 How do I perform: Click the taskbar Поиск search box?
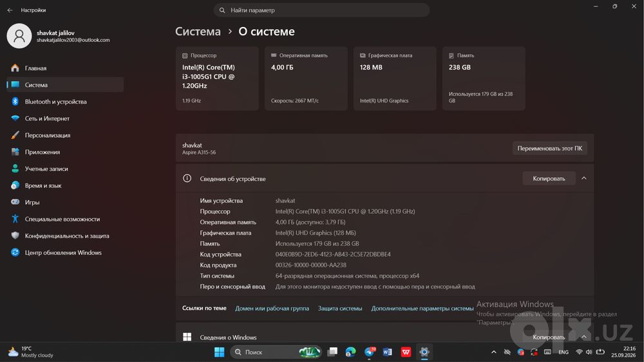coord(276,352)
